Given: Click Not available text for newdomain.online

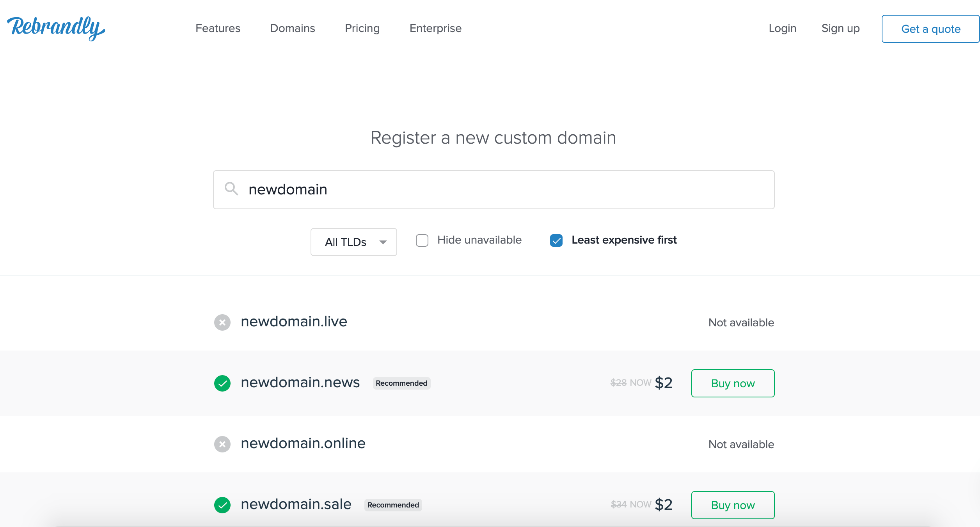Looking at the screenshot, I should tap(741, 444).
